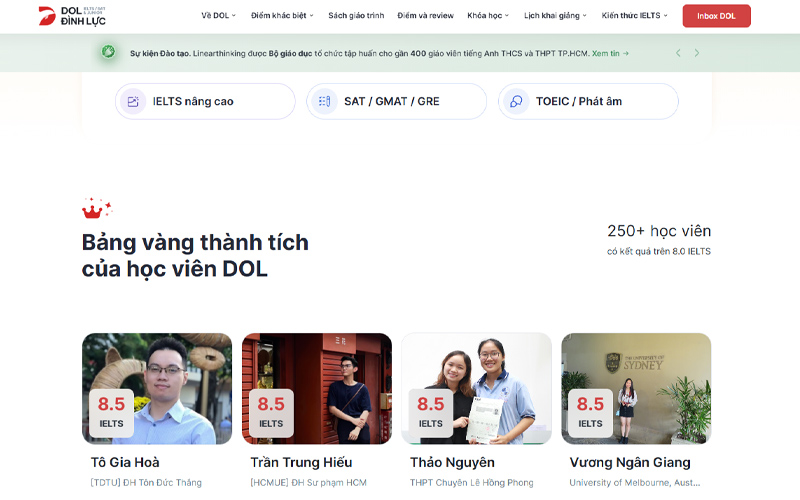
Task: Open Thảo Nguyên's photo card
Action: 477,389
